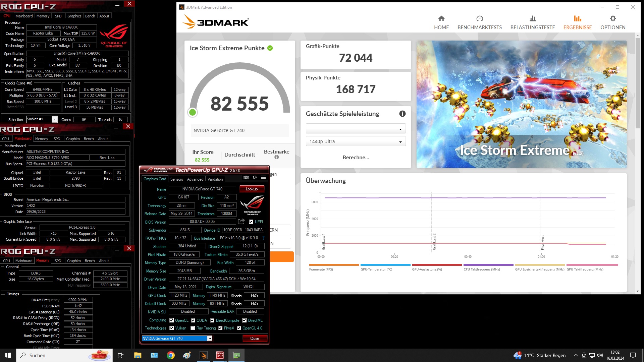Screen dimensions: 644x362
Task: Click the Durchschnitt heading
Action: click(x=240, y=155)
